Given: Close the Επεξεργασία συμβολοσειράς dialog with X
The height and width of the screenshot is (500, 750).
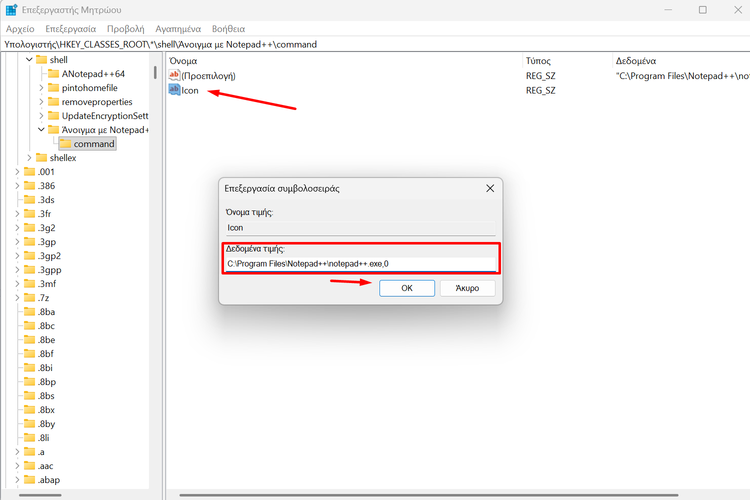Looking at the screenshot, I should pyautogui.click(x=490, y=188).
